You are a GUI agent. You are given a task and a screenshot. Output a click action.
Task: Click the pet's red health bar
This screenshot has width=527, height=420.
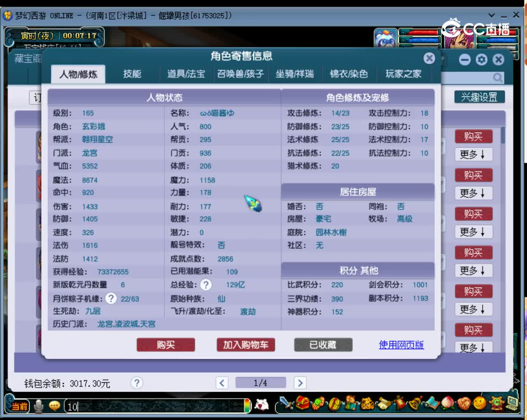coord(420,33)
